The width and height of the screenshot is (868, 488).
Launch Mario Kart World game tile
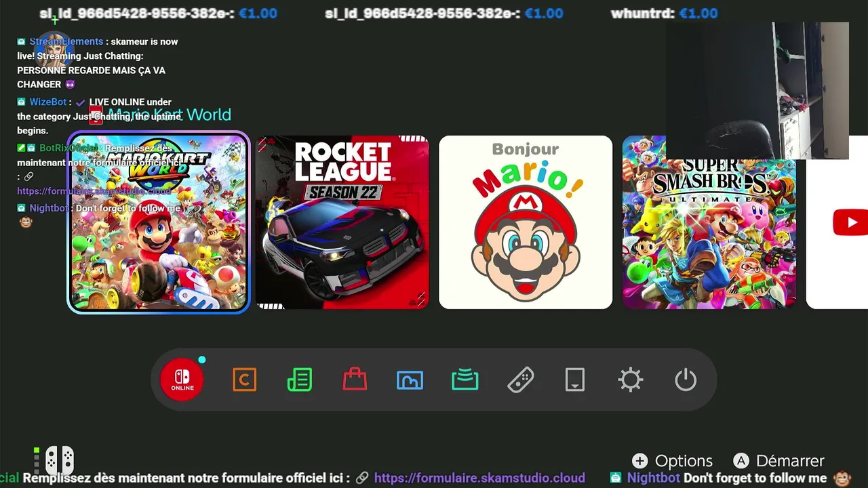point(159,222)
